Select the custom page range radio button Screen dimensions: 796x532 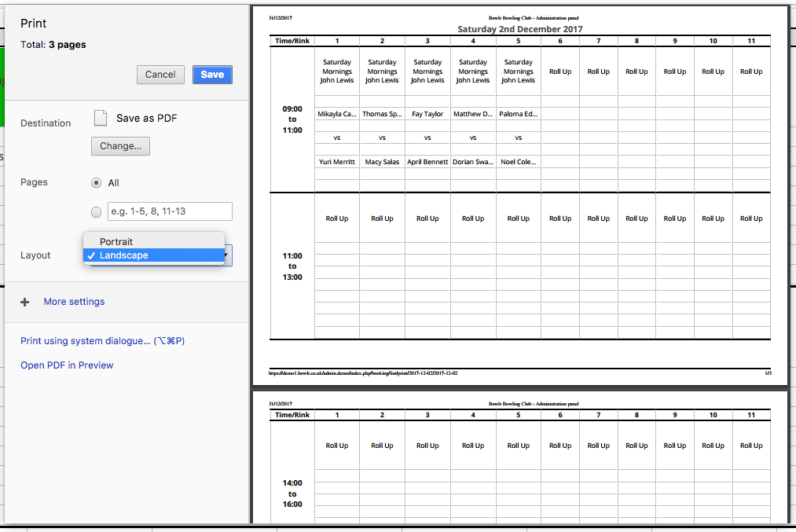[96, 211]
